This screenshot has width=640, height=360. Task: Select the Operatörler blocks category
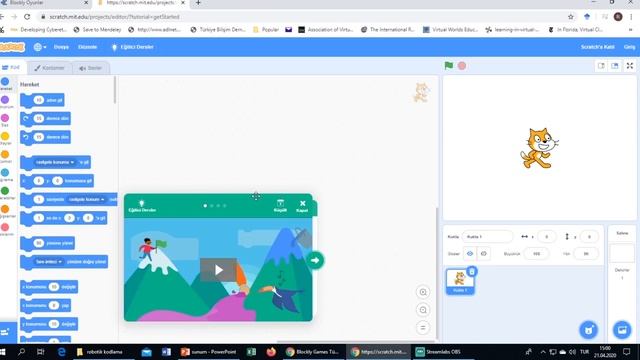click(5, 193)
